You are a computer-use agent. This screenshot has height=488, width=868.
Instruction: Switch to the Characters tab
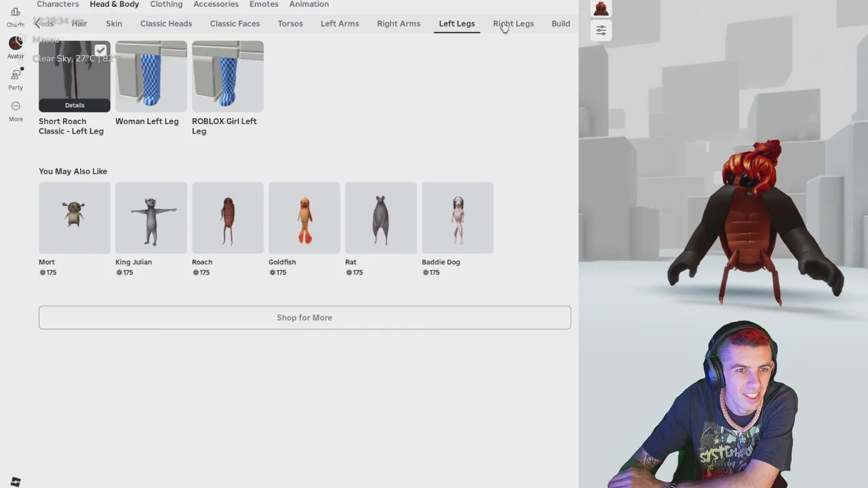coord(58,4)
